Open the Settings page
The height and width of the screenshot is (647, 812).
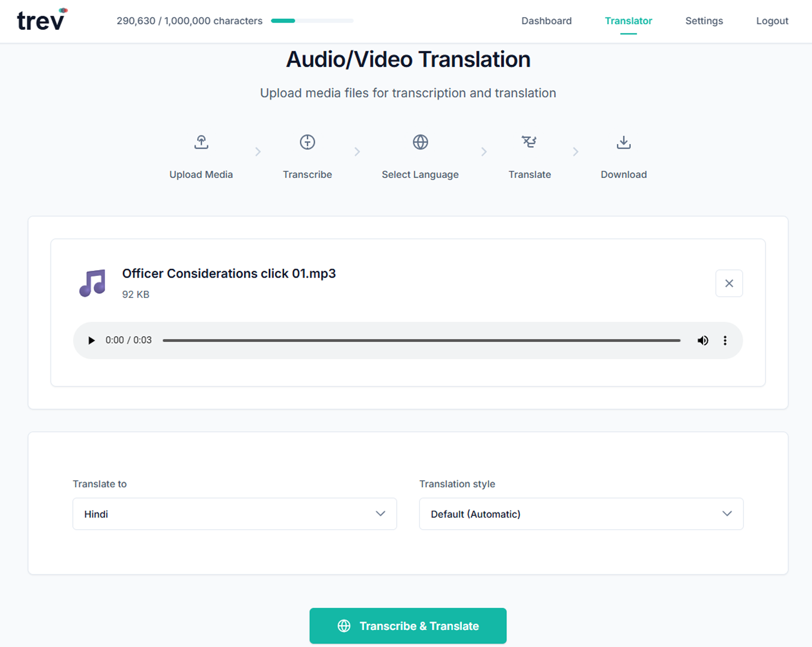point(704,20)
